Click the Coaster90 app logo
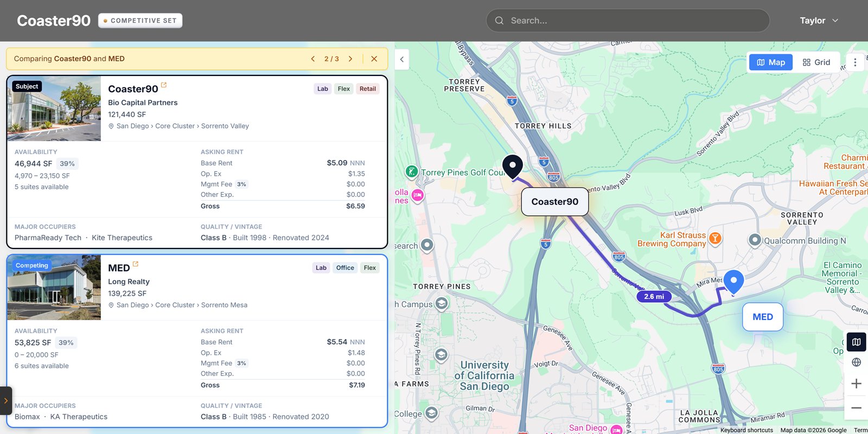Screen dimensions: 868x434 (54, 21)
